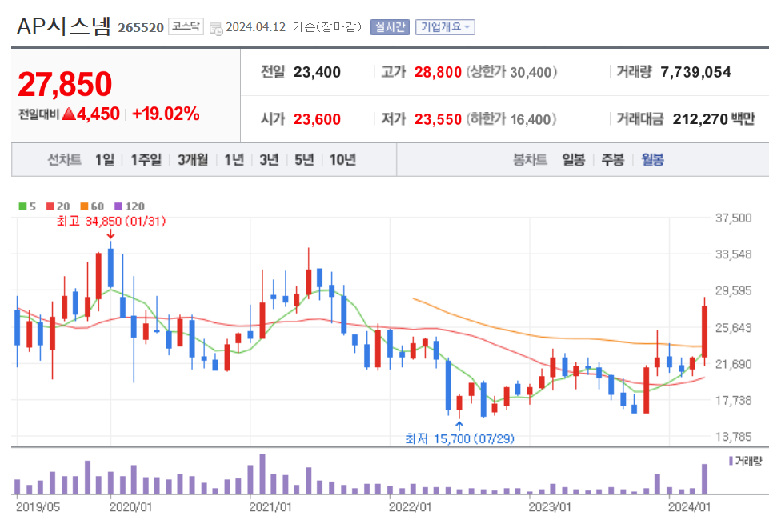
Task: Click the 최고 34,850 (01/31) high marker
Action: coord(111,221)
